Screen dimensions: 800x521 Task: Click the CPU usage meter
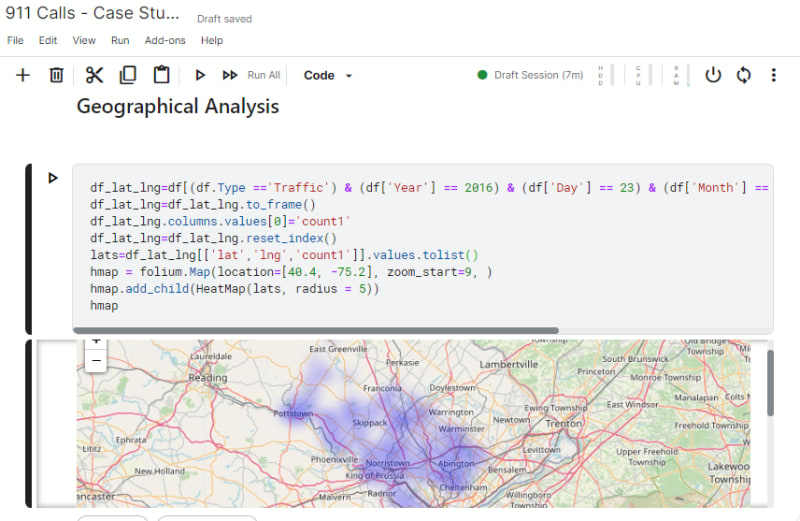644,75
